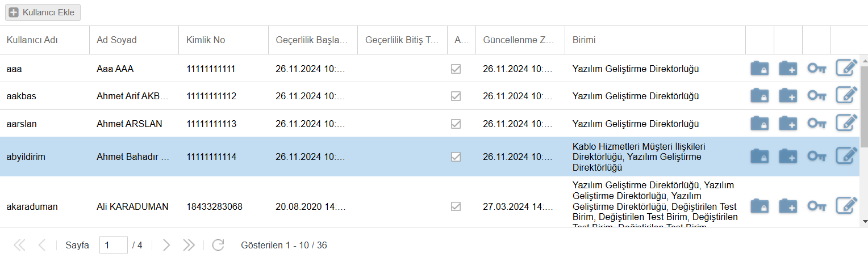Click the key icon for aakbas

point(817,96)
